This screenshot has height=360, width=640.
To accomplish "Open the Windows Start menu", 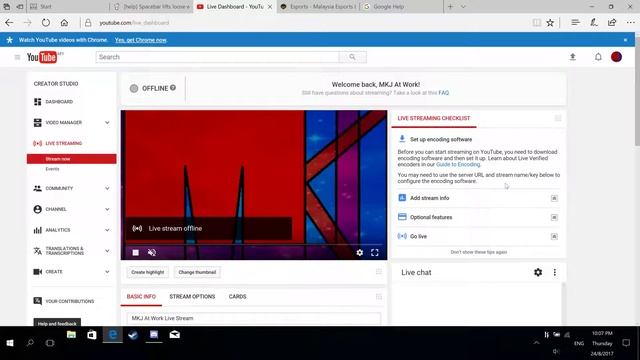I will pos(10,343).
